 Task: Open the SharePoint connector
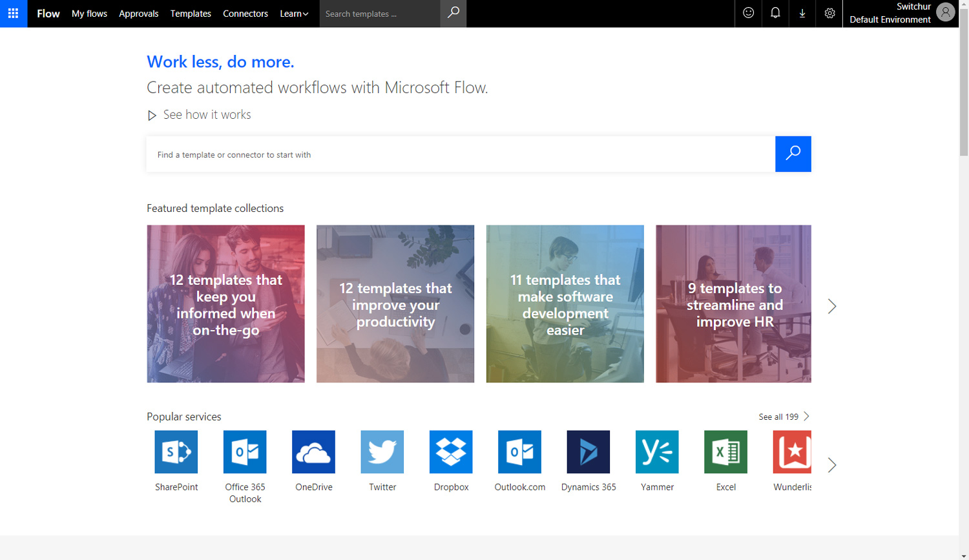tap(176, 451)
